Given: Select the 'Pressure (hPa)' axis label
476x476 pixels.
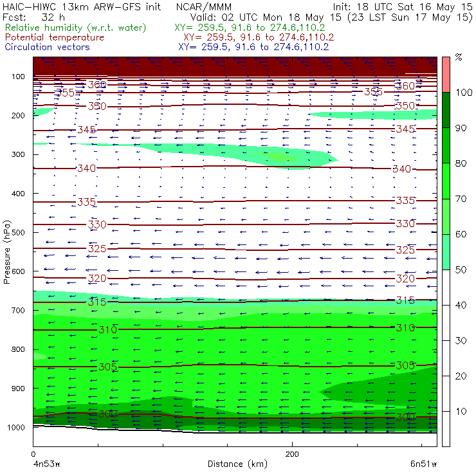Looking at the screenshot, I should [6, 252].
